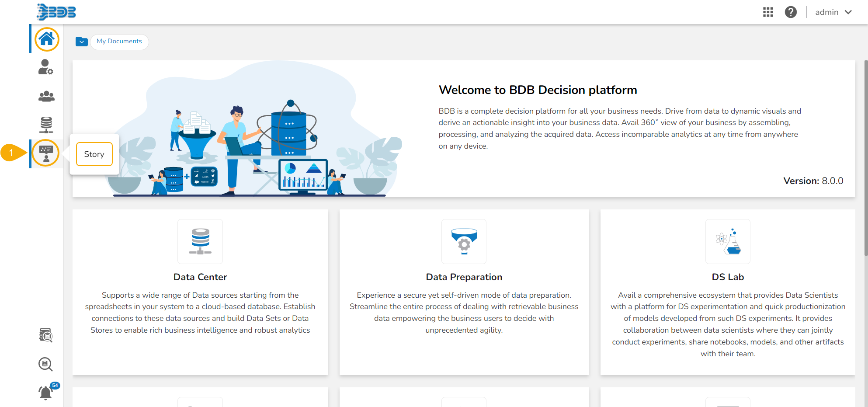
Task: Click the BDB logo
Action: pyautogui.click(x=56, y=12)
